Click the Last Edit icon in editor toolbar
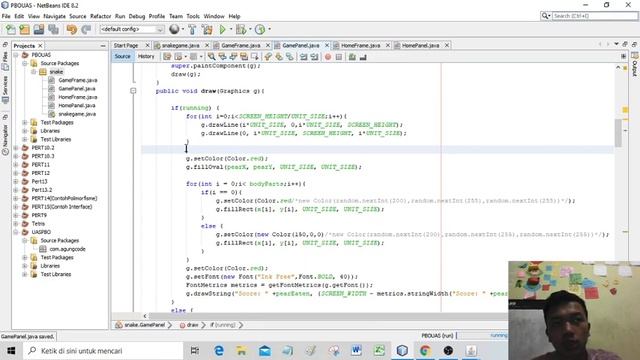The image size is (640, 360). click(x=167, y=57)
